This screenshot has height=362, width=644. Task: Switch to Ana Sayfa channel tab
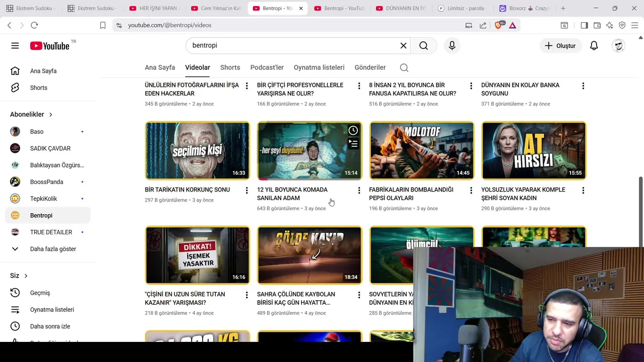[x=160, y=67]
